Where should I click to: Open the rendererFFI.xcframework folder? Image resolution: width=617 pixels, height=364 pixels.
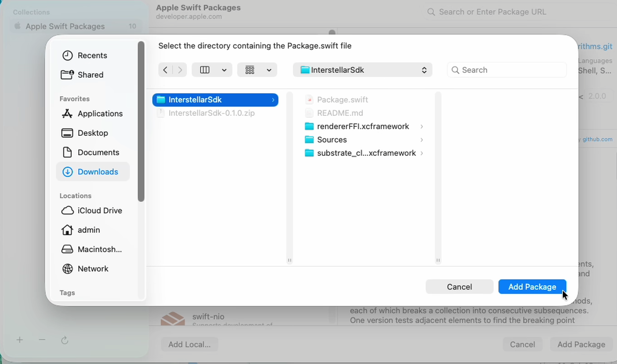pyautogui.click(x=364, y=126)
